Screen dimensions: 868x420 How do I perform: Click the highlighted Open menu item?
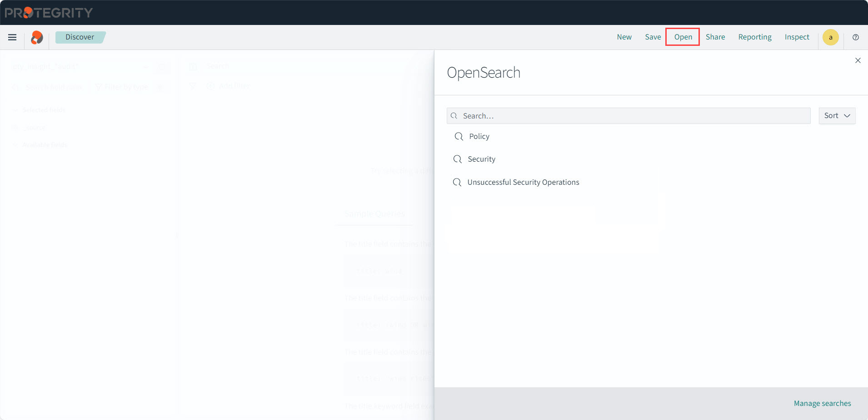pos(683,37)
